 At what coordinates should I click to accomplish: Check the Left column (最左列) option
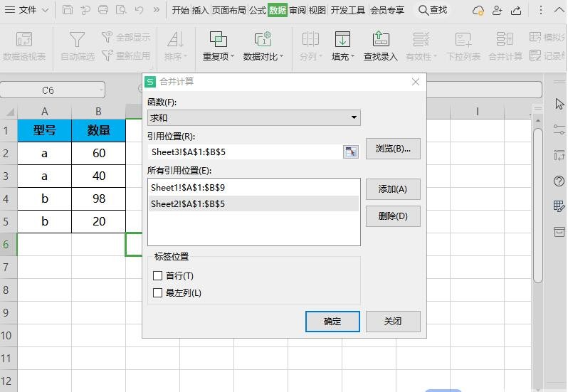tap(158, 293)
